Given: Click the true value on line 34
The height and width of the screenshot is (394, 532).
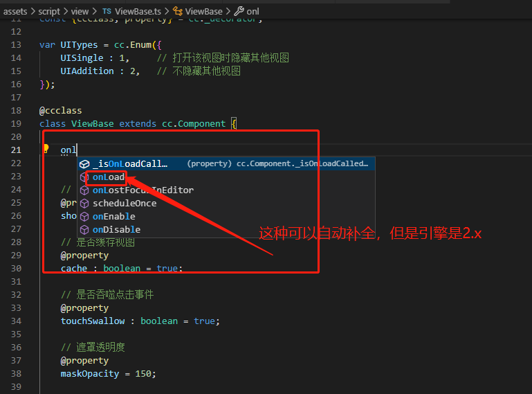Looking at the screenshot, I should point(205,321).
